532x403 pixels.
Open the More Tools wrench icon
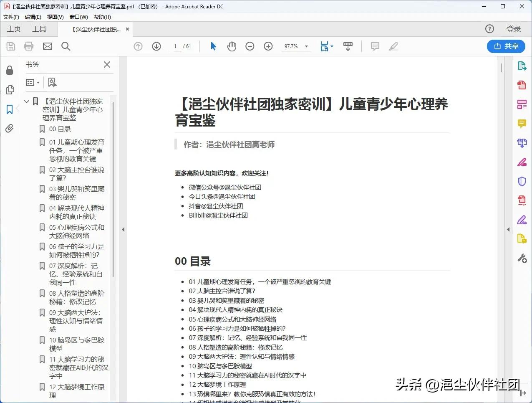[x=522, y=259]
